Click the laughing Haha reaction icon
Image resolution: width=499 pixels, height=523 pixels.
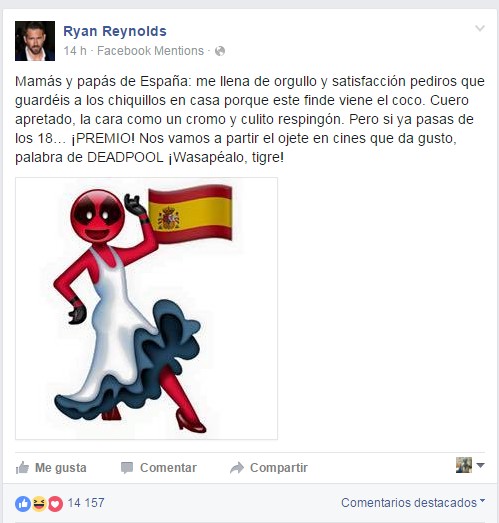[x=39, y=503]
